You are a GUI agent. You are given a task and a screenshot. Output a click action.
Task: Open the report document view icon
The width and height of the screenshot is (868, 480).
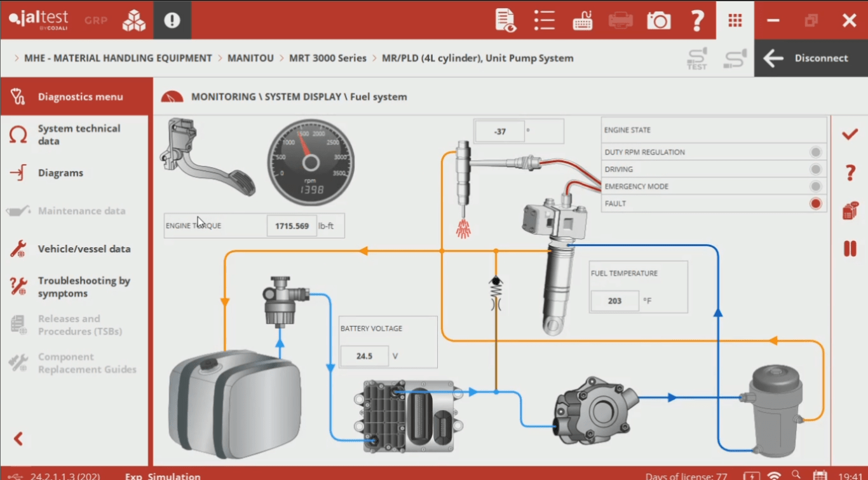(x=506, y=20)
